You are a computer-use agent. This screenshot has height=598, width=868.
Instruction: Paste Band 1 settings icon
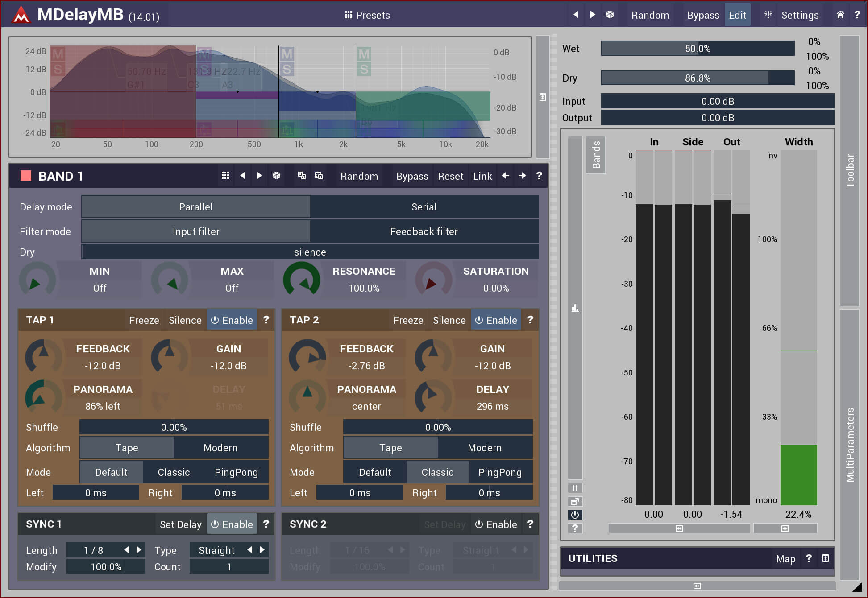[x=319, y=176]
